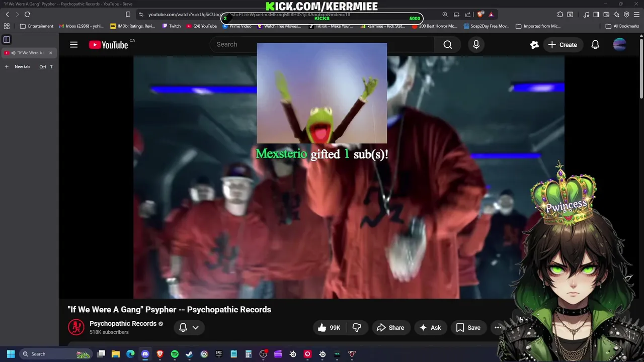Click the YouTube logo
This screenshot has height=362, width=644.
[109, 45]
